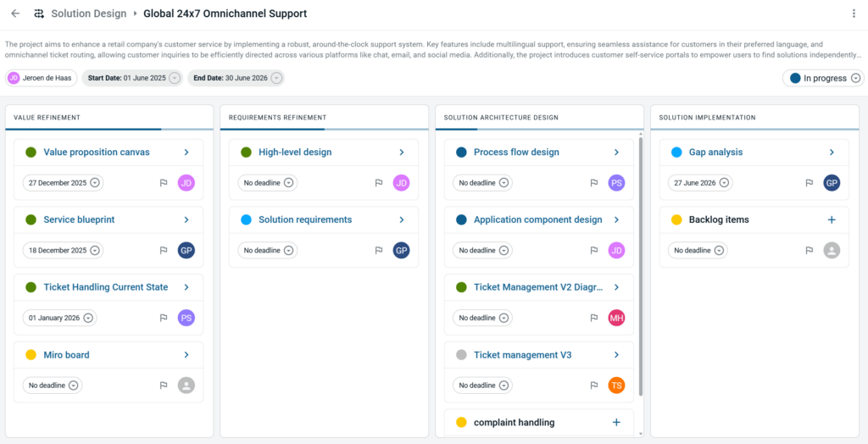Image resolution: width=868 pixels, height=444 pixels.
Task: Add item with plus on complaint handling
Action: 616,423
